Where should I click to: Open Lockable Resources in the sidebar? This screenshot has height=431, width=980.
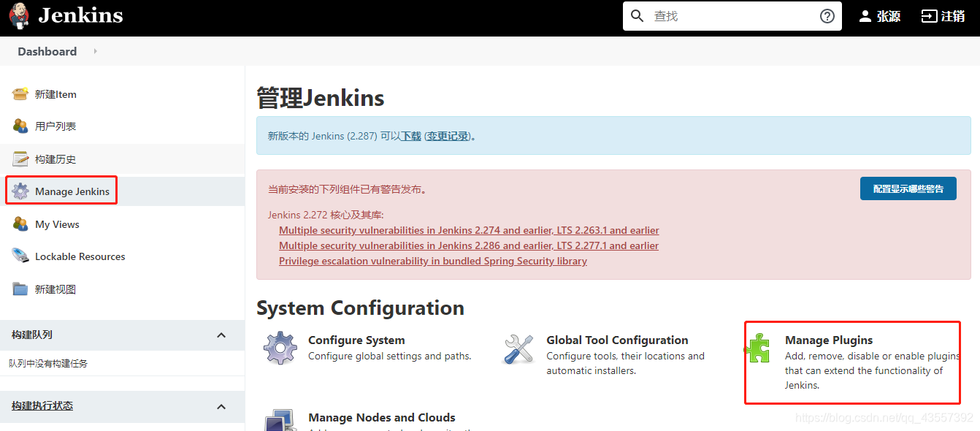(x=80, y=256)
